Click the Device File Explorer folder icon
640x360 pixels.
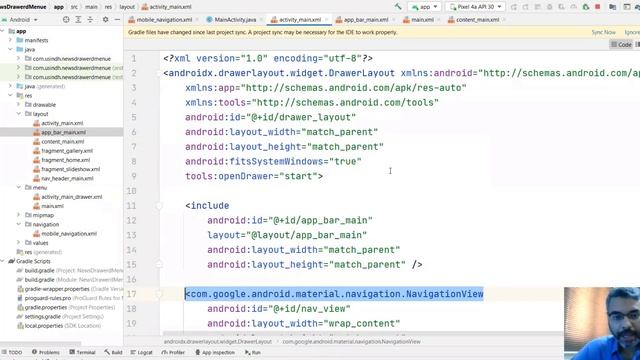pyautogui.click(x=612, y=7)
